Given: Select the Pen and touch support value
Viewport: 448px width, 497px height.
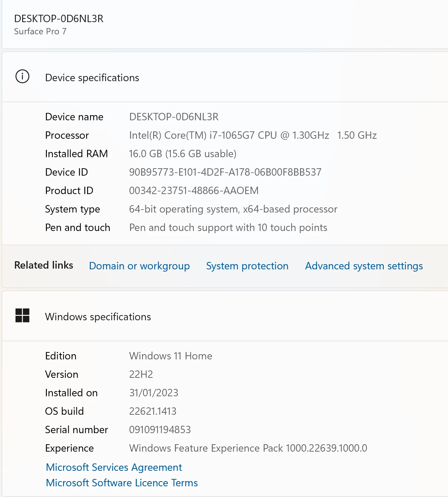Looking at the screenshot, I should click(228, 227).
